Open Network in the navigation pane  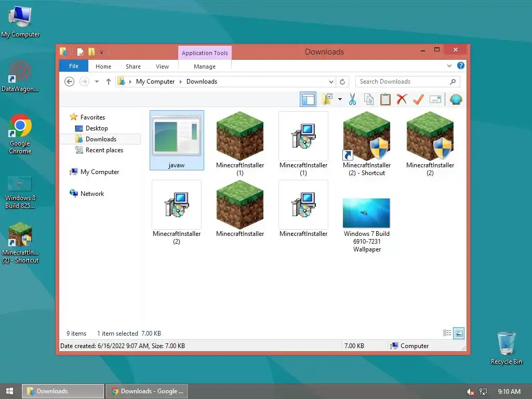[92, 194]
